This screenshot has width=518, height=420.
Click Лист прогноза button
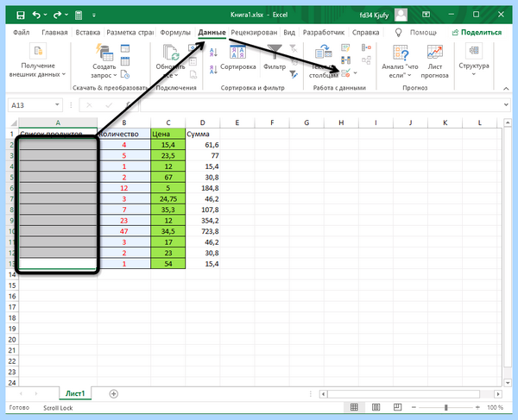click(434, 62)
